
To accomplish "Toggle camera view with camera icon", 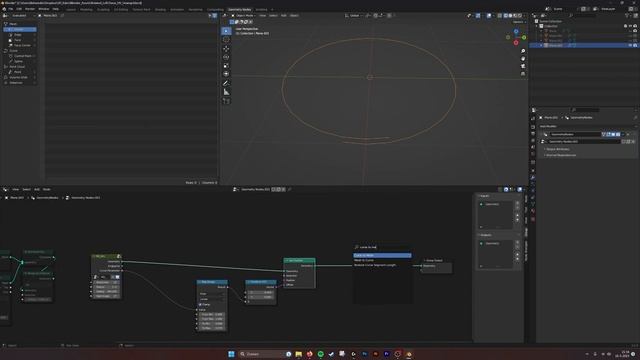I will click(x=523, y=66).
